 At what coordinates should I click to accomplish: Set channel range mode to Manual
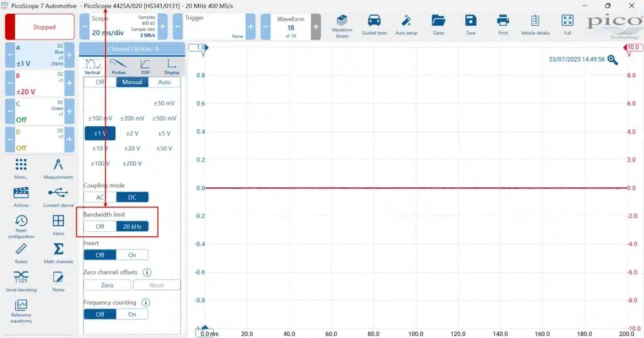tap(132, 82)
